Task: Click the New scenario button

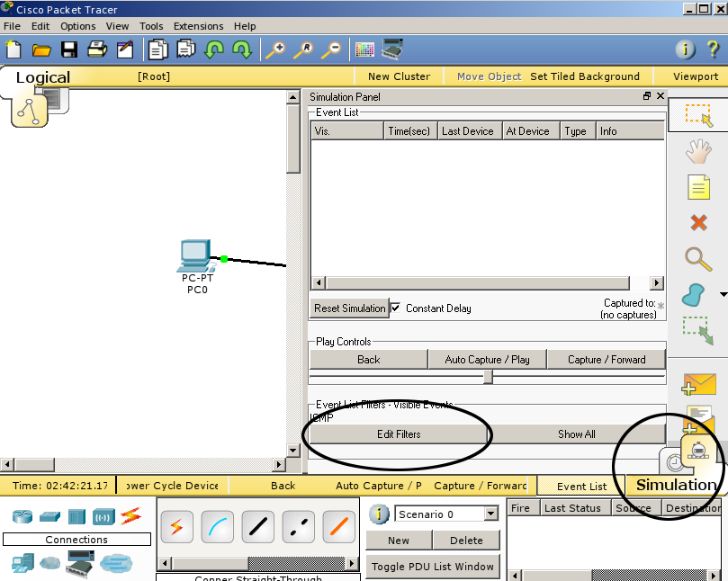Action: [x=399, y=541]
